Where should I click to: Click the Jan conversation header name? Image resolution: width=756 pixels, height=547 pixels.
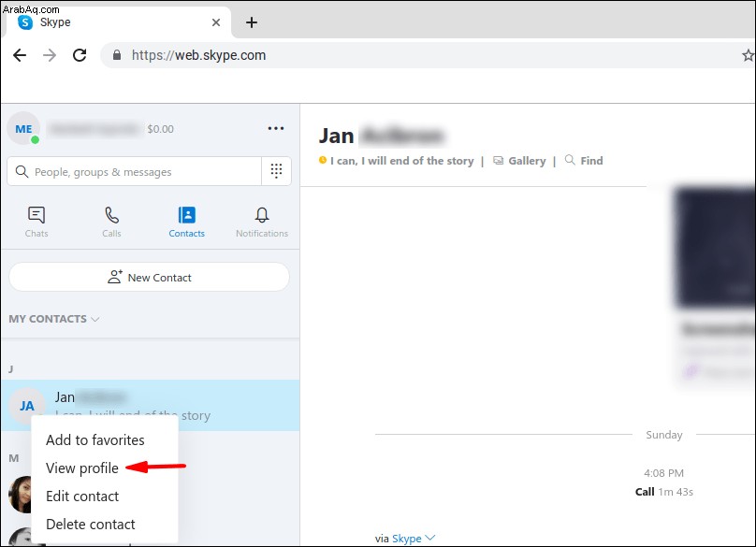tap(381, 136)
